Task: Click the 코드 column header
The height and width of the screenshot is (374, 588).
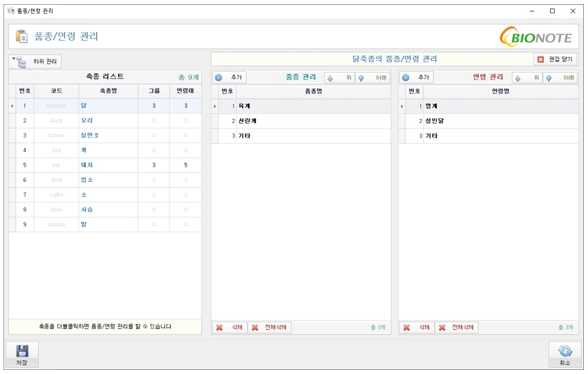Action: click(56, 91)
